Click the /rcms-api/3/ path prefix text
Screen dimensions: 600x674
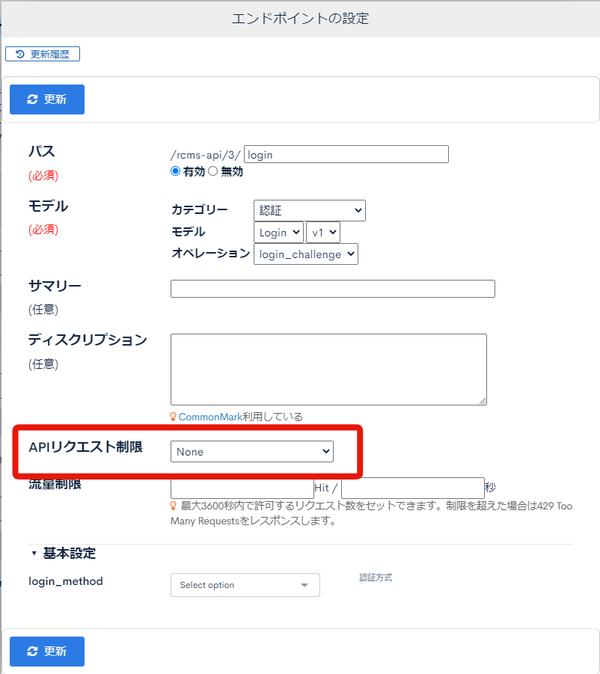coord(205,155)
